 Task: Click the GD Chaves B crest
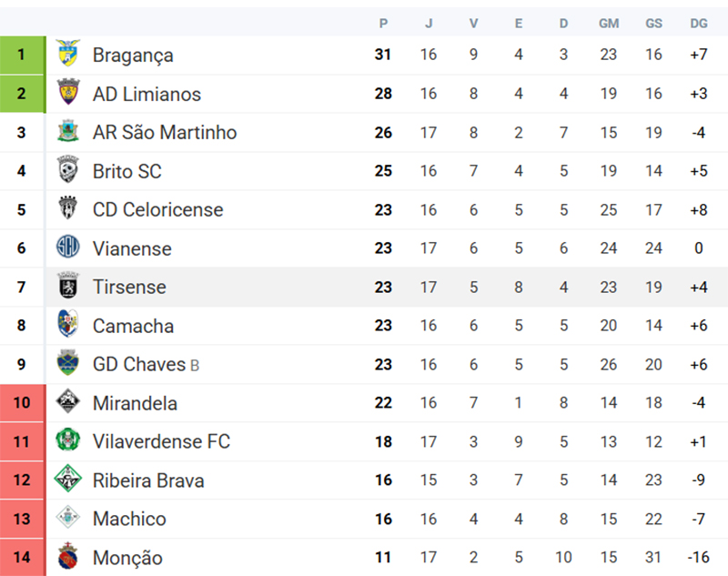pyautogui.click(x=67, y=364)
